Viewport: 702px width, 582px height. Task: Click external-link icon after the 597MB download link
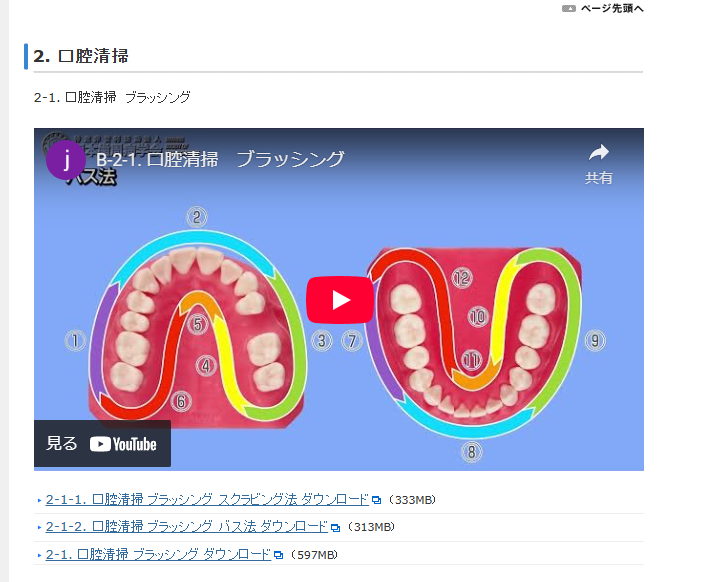pos(278,556)
